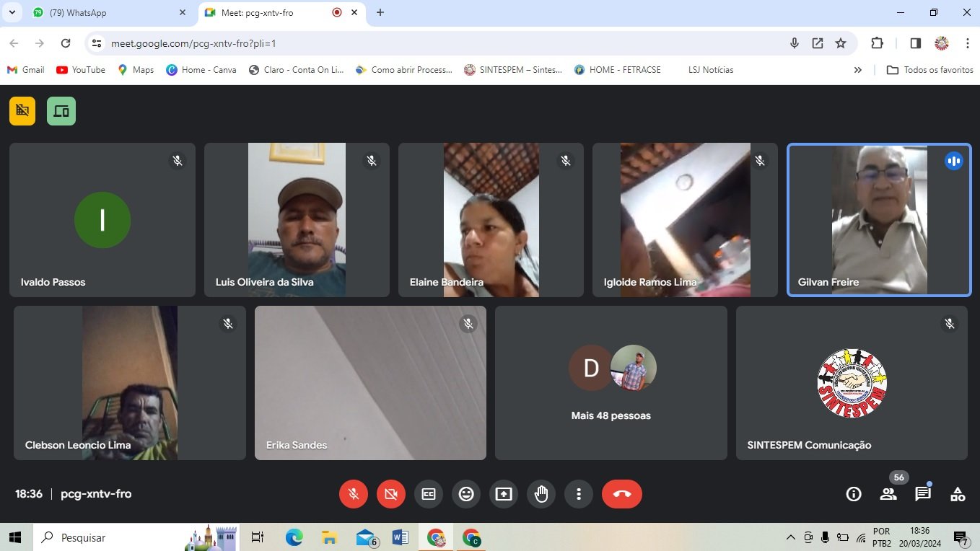Start presenting your screen

[504, 494]
